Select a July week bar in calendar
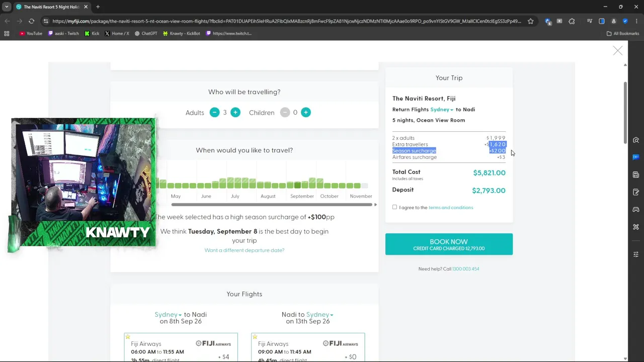The image size is (644, 362). point(237,183)
